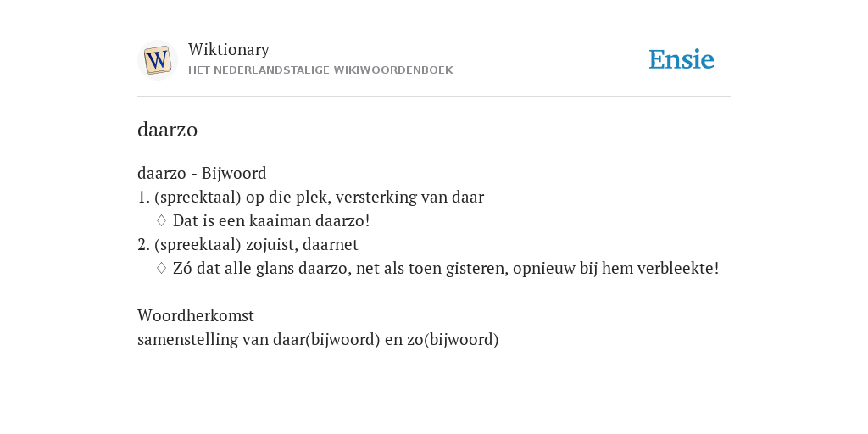Open the Ensie logo link

click(x=682, y=59)
